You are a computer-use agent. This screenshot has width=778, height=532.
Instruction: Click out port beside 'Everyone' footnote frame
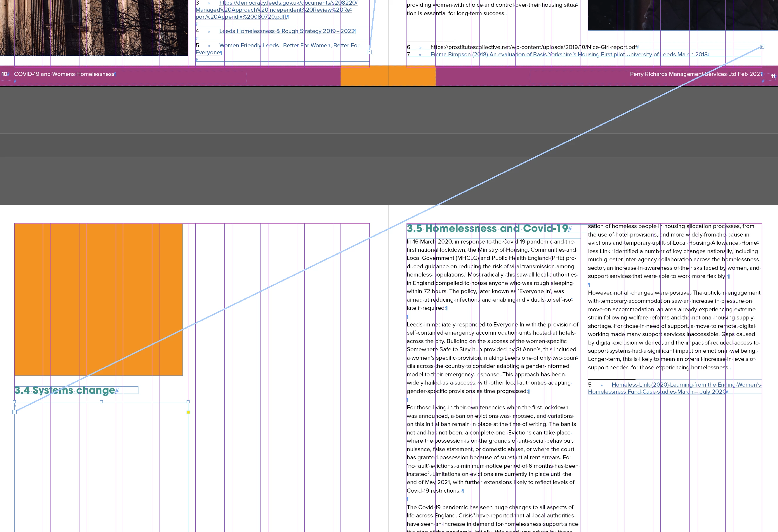click(x=370, y=52)
